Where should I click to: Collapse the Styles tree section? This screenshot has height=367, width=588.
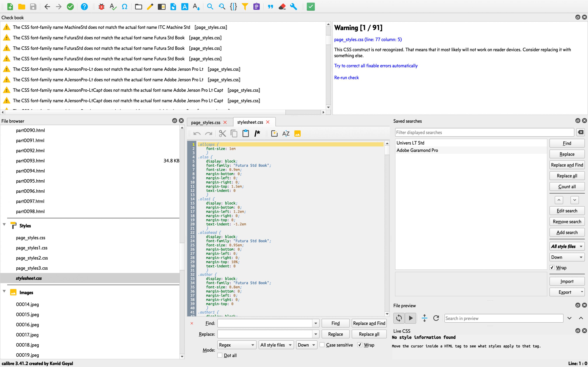[x=4, y=225]
